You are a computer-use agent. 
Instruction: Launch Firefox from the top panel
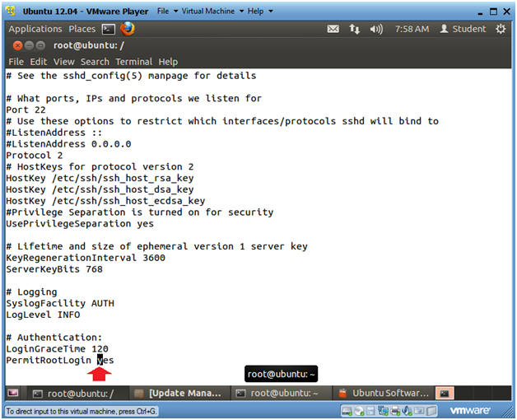pyautogui.click(x=128, y=29)
